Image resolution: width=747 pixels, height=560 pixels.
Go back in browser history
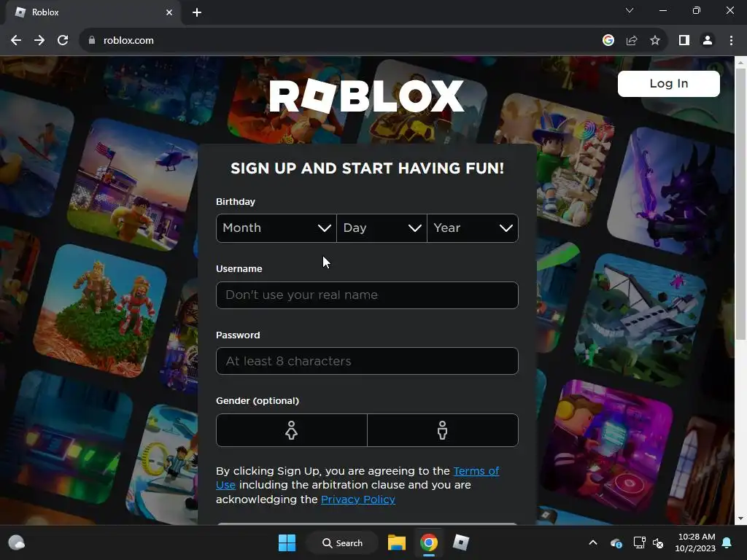coord(16,41)
